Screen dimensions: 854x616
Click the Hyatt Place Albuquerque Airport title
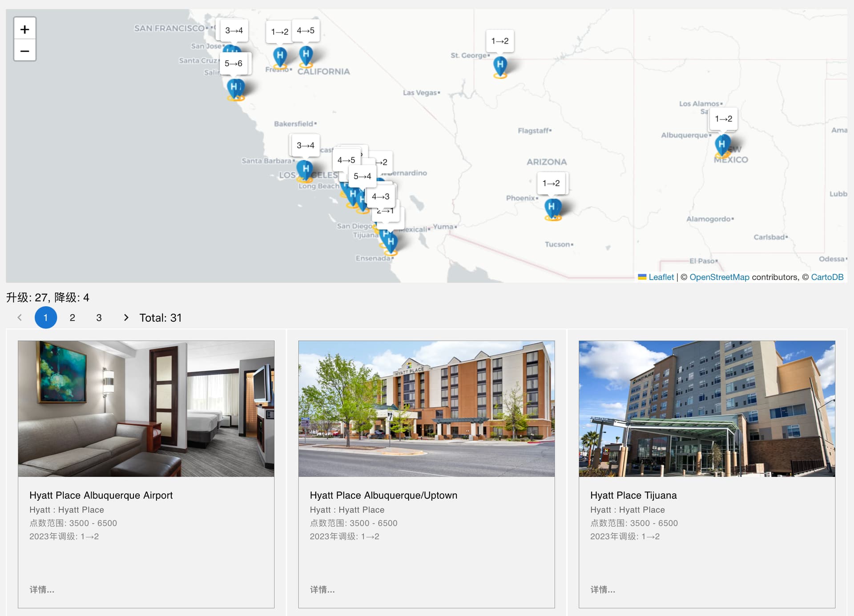point(101,495)
